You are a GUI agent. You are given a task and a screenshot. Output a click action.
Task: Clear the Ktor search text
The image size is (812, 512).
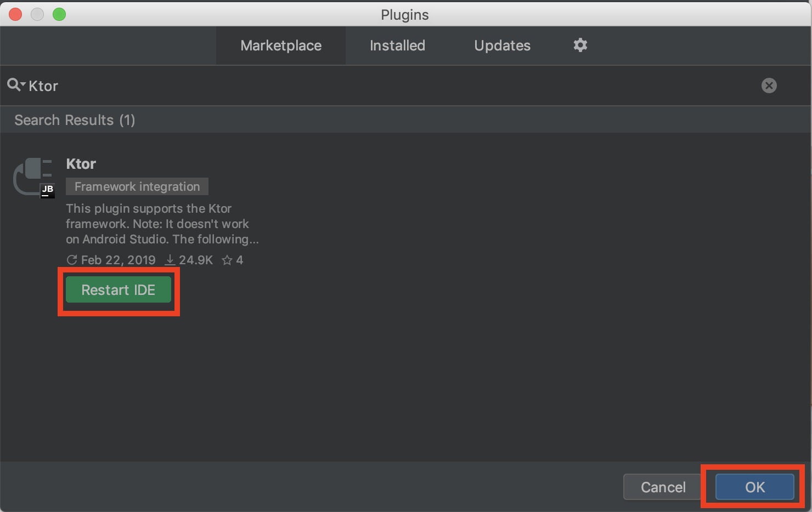[769, 86]
